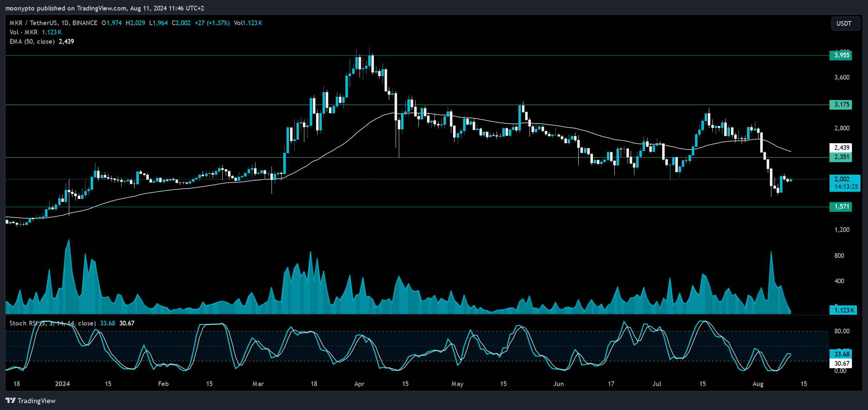Click the Jul date on the time axis

click(x=657, y=384)
